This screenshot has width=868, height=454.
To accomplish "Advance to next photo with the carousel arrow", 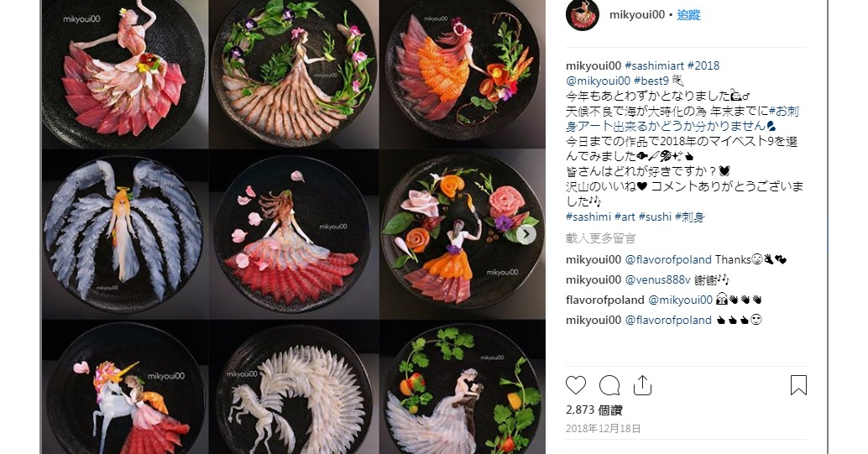I will [526, 234].
